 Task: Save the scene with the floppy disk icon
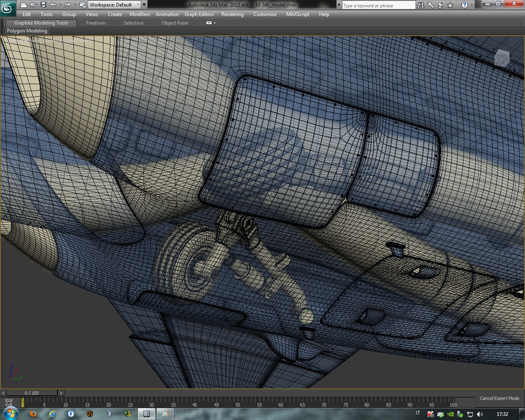click(43, 5)
